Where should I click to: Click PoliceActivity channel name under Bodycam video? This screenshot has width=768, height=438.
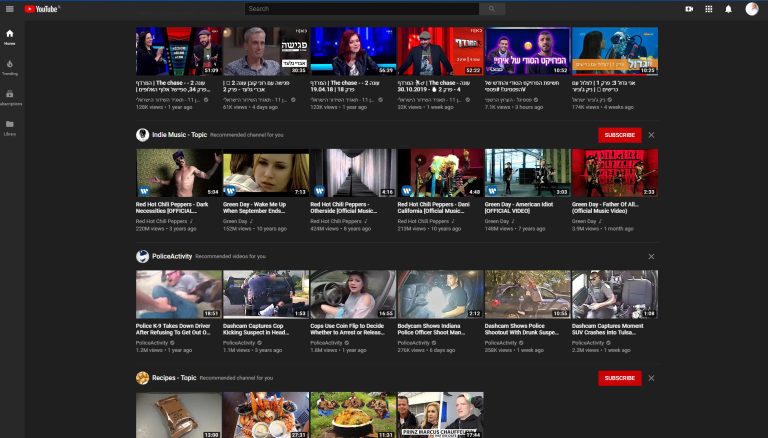[413, 343]
